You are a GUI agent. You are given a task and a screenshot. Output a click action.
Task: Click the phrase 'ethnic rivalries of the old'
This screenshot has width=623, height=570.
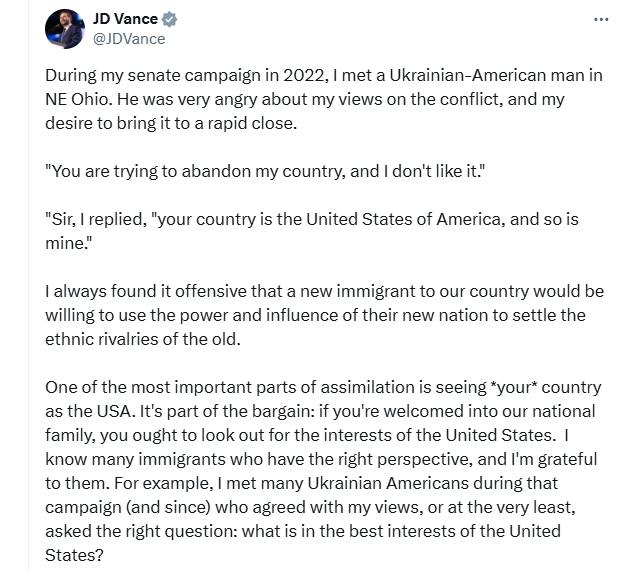coord(141,339)
